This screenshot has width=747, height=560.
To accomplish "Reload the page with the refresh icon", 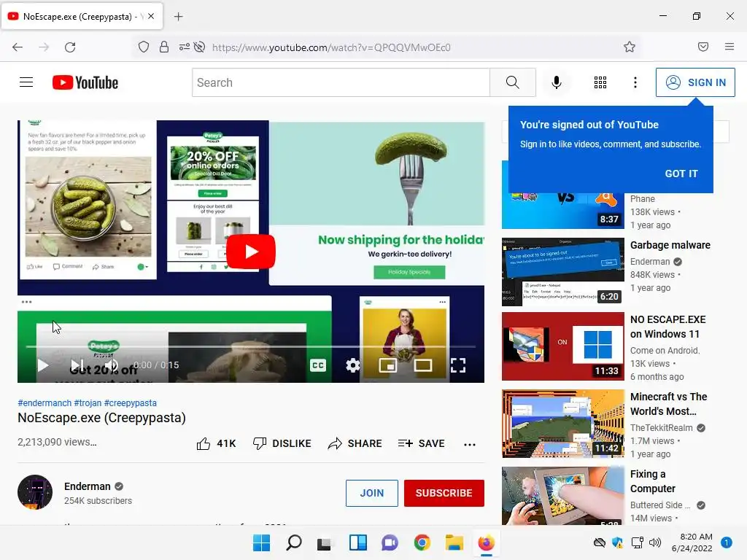I will pyautogui.click(x=70, y=47).
